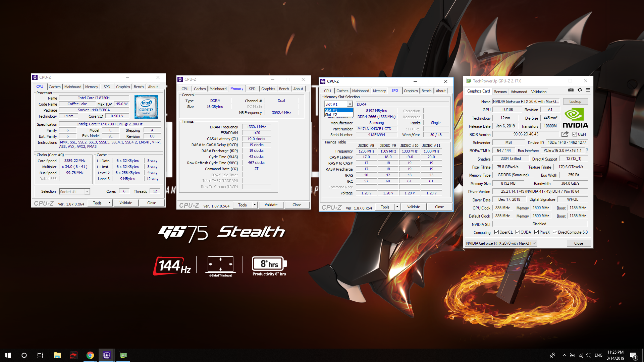Open Validation tab in GPU-Z

[539, 92]
